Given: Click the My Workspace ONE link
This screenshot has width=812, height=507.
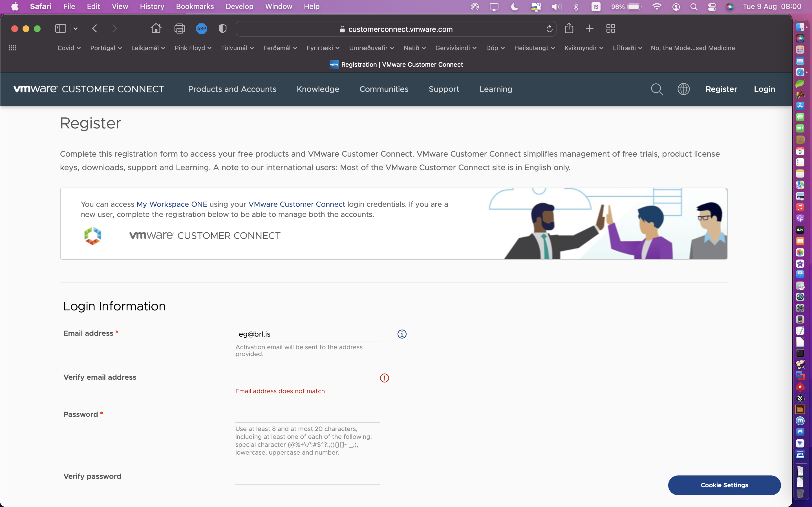Looking at the screenshot, I should pos(172,204).
